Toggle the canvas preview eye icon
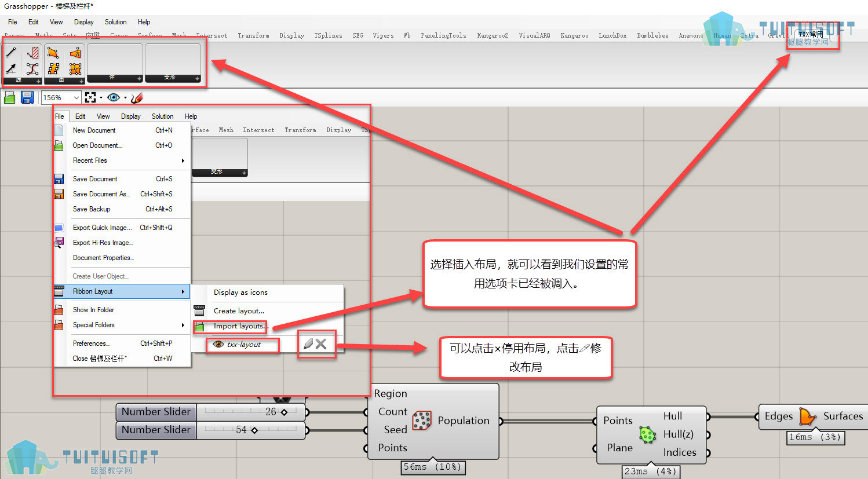Image resolution: width=868 pixels, height=479 pixels. click(x=114, y=98)
